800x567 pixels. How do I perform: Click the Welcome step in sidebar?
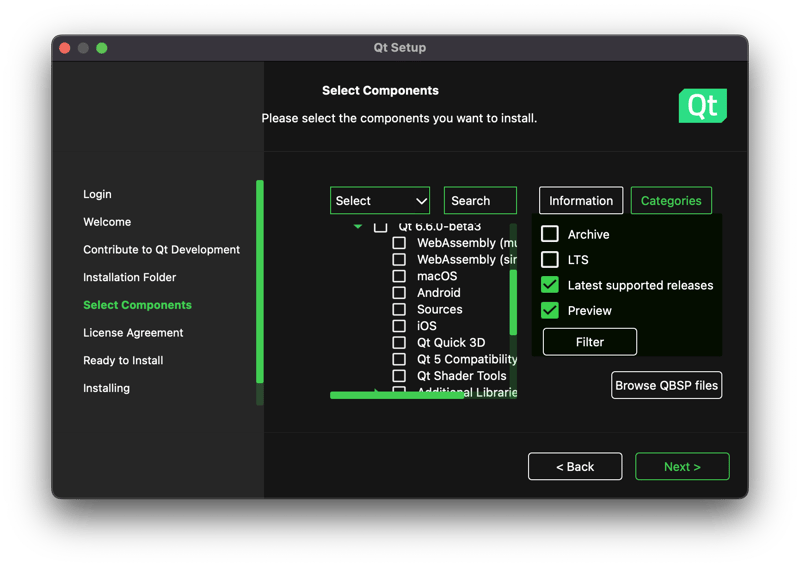[x=107, y=221]
